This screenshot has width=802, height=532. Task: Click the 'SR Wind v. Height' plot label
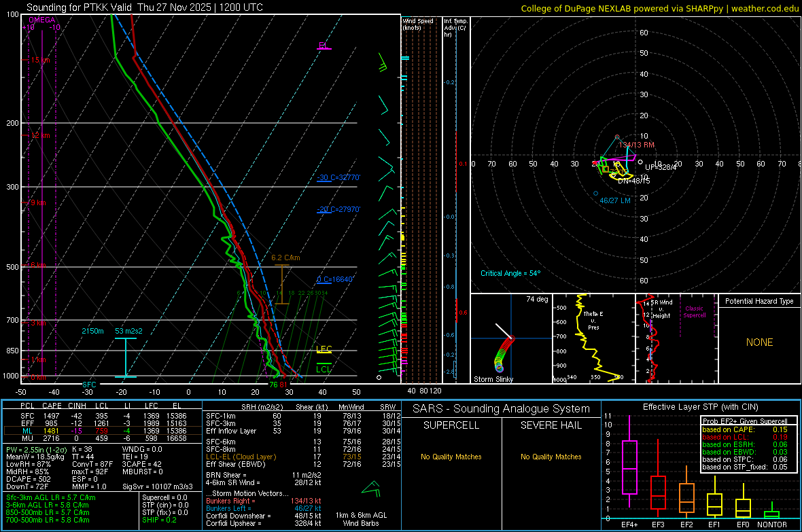[661, 309]
